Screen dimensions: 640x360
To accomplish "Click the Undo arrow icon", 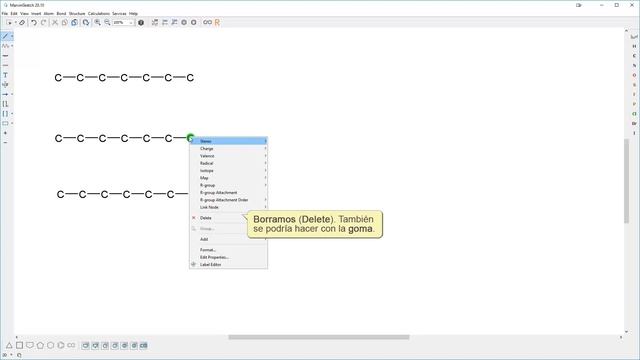I will pyautogui.click(x=34, y=22).
